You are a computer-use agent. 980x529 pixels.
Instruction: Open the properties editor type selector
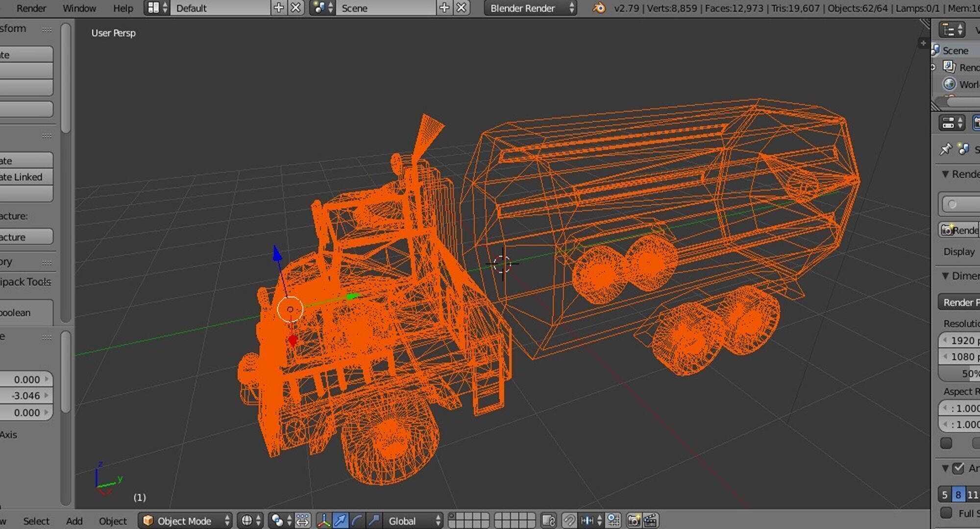pyautogui.click(x=952, y=123)
